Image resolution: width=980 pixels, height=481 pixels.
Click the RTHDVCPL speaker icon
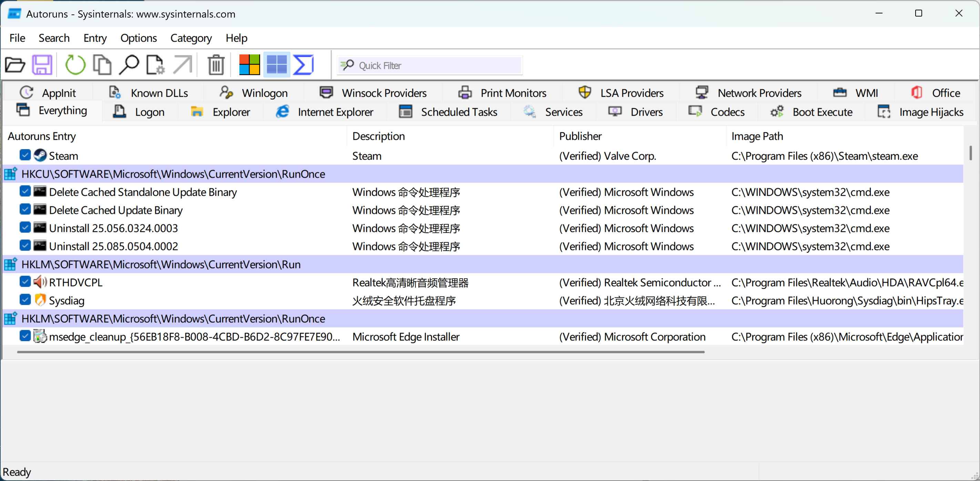point(40,282)
